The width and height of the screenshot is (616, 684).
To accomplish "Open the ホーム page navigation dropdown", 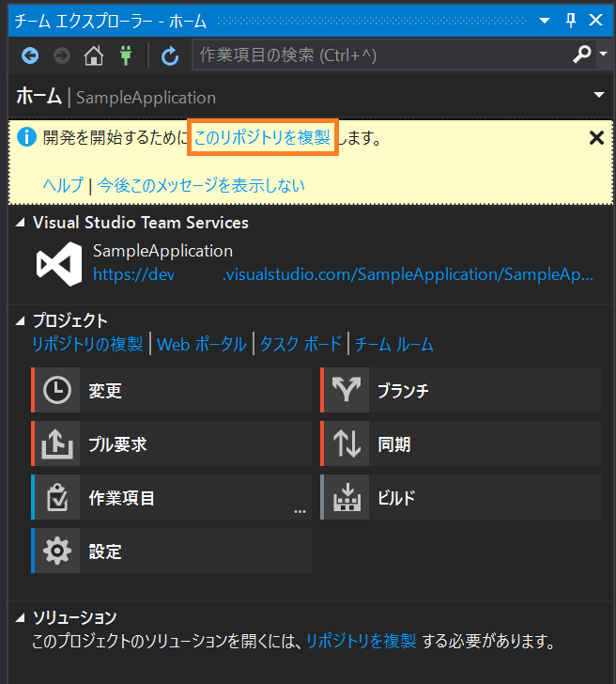I will [599, 95].
